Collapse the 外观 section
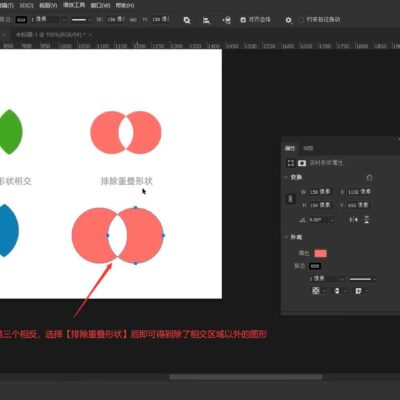This screenshot has width=400, height=400. [x=286, y=237]
